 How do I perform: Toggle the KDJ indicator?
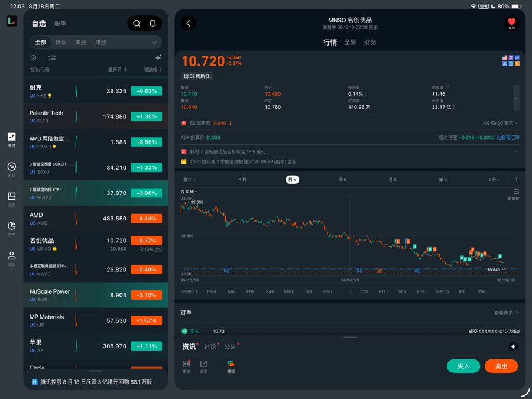[383, 291]
